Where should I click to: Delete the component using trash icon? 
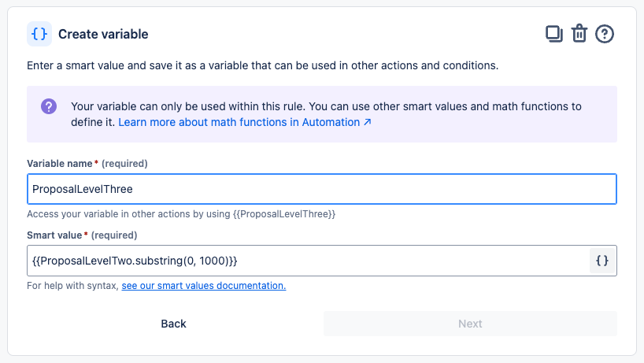[579, 34]
